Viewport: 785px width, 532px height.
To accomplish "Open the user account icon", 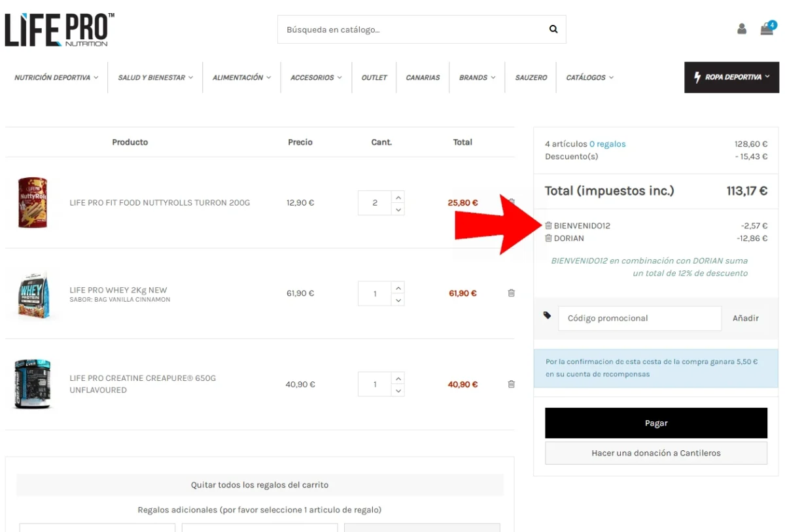I will point(741,29).
